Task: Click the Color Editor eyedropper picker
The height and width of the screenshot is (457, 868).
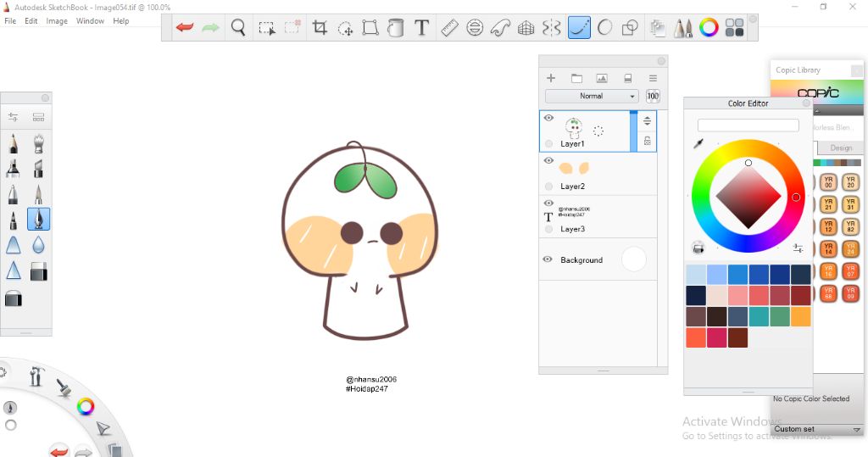Action: [698, 143]
